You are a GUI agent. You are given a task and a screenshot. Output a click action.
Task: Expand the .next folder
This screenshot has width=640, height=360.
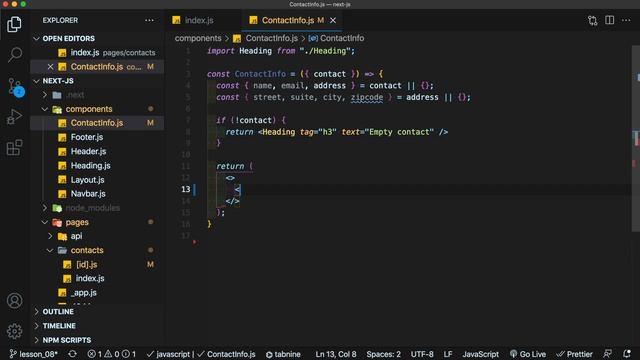coord(75,95)
